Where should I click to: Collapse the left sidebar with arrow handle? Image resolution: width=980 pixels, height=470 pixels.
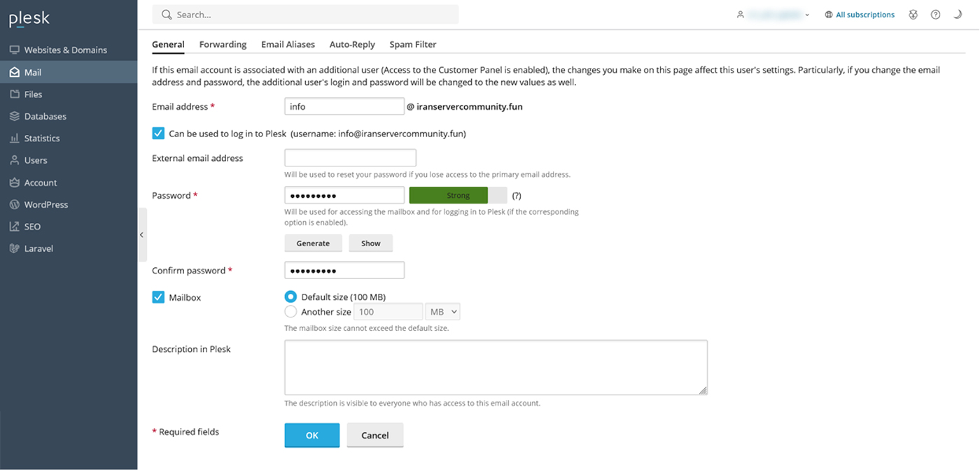[142, 235]
